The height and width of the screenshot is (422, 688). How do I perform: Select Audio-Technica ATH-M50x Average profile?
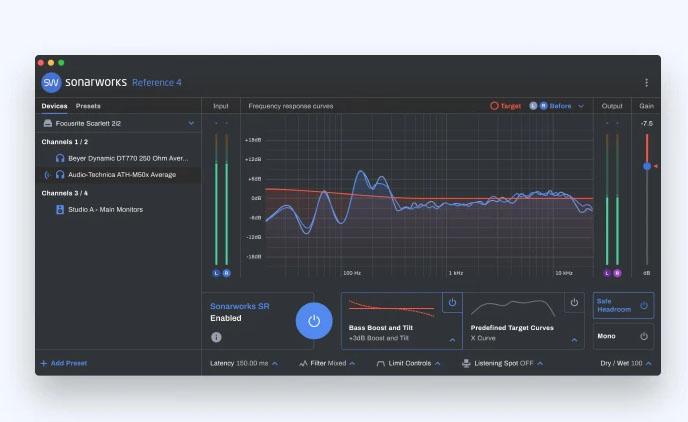click(x=121, y=174)
